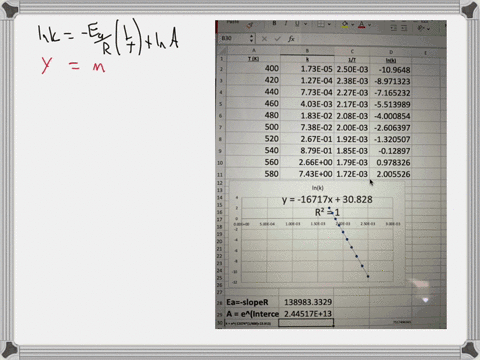Image resolution: width=480 pixels, height=360 pixels.
Task: Click the Select All corner triangle
Action: pos(221,50)
